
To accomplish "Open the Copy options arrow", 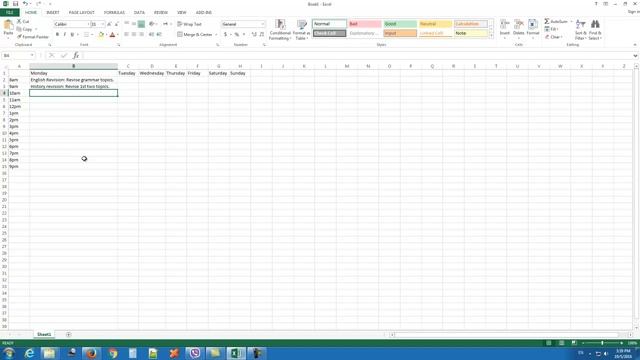I will tap(36, 29).
